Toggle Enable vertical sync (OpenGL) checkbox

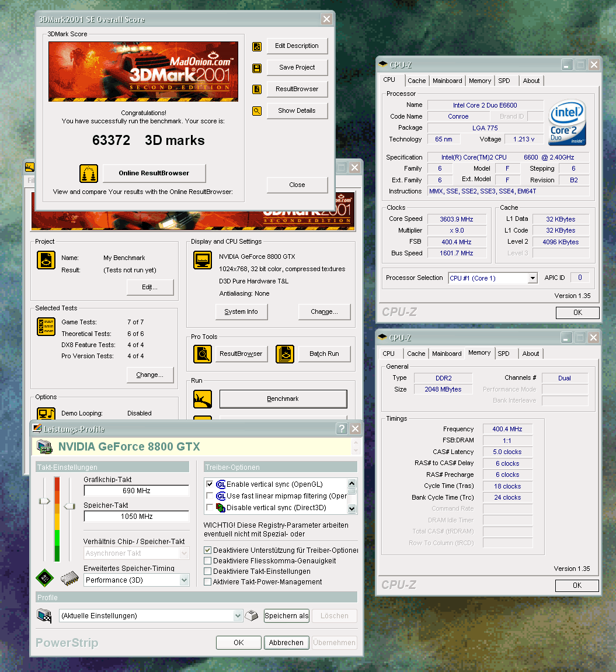210,484
